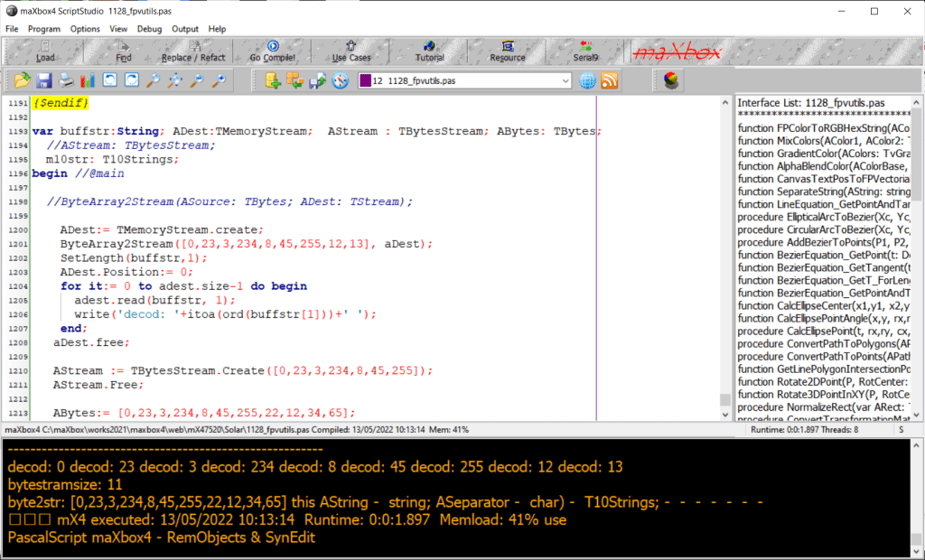This screenshot has height=560, width=925.
Task: Click the orange RSS feed icon
Action: click(610, 81)
